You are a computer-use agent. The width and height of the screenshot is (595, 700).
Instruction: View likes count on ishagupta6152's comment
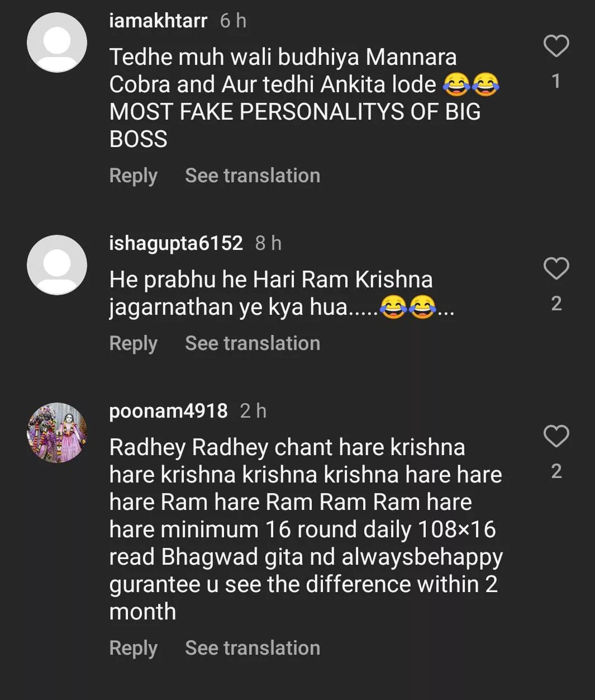556,304
